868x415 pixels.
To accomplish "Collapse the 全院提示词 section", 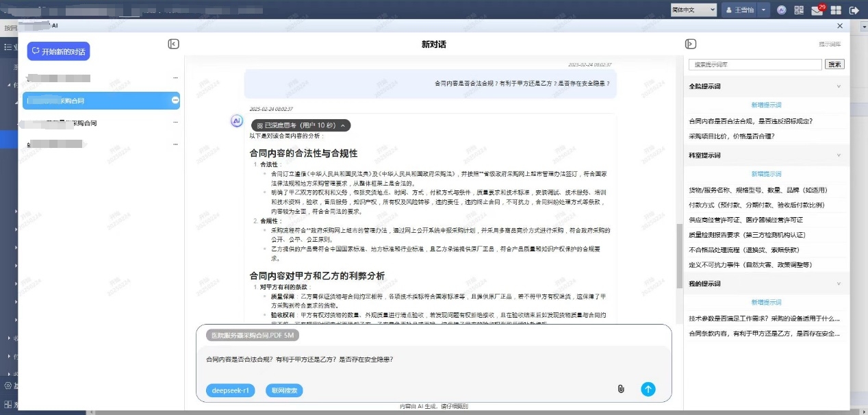I will 839,86.
